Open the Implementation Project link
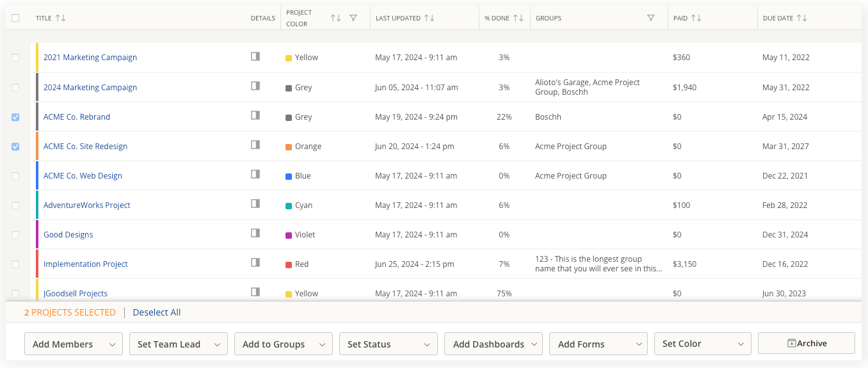This screenshot has height=368, width=868. tap(86, 264)
